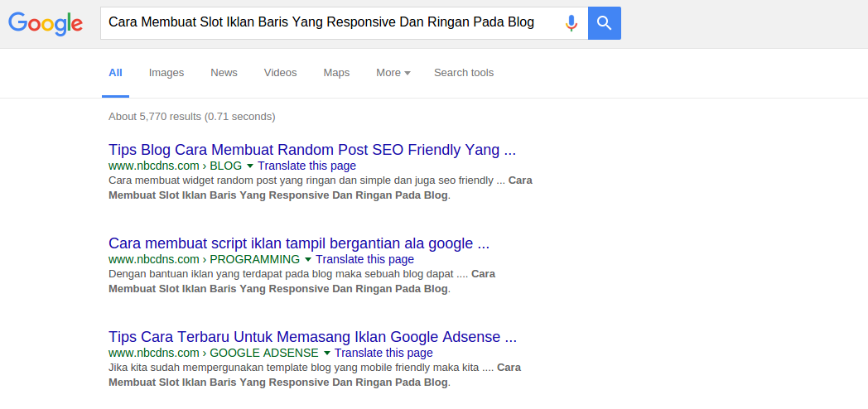868x409 pixels.
Task: Translate the first result page
Action: (x=306, y=166)
